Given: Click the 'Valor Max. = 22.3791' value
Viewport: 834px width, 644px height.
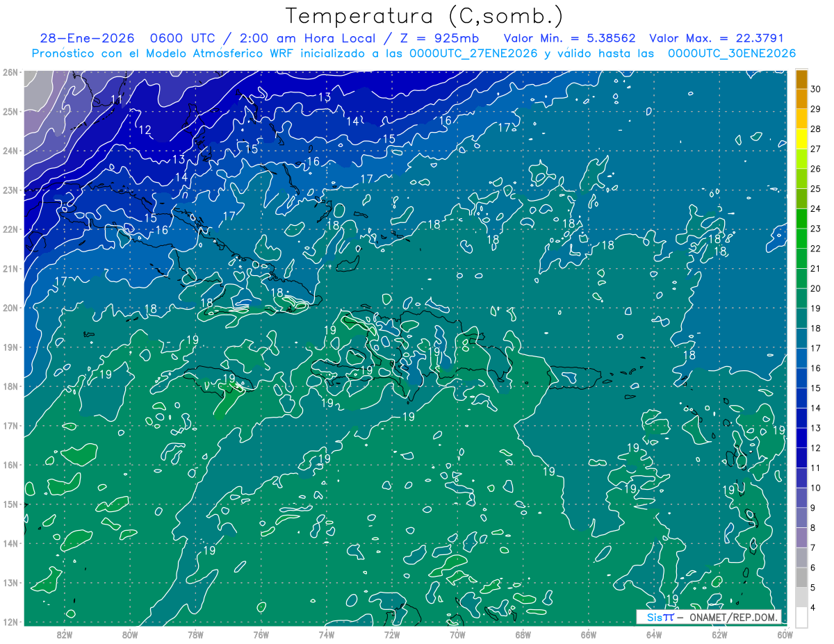Looking at the screenshot, I should click(717, 38).
